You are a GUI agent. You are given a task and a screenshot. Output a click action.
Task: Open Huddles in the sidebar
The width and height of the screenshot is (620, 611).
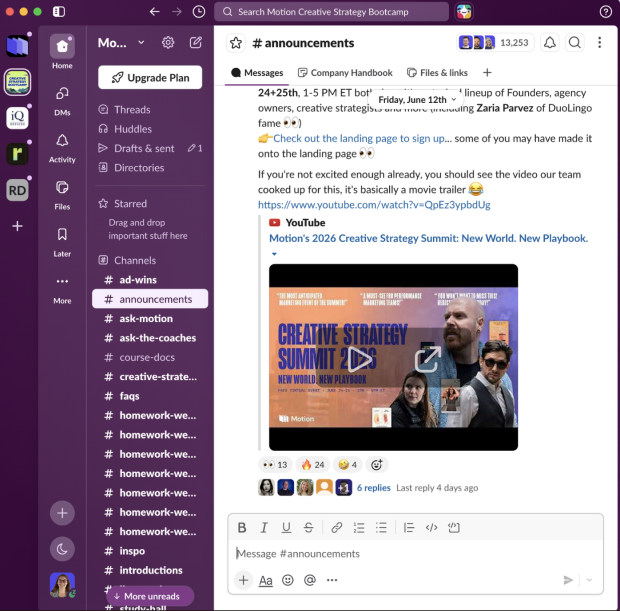point(133,129)
